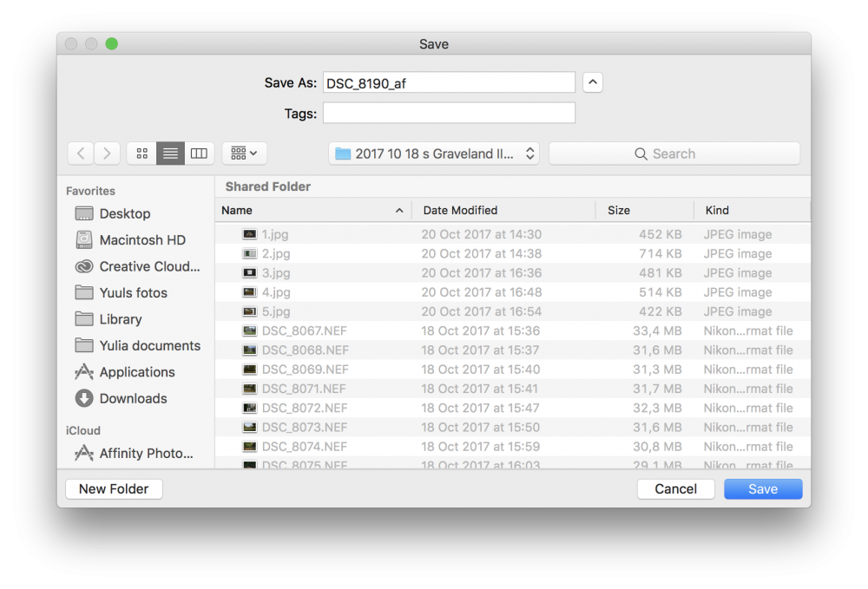Switch to list view
The width and height of the screenshot is (868, 589).
(170, 154)
